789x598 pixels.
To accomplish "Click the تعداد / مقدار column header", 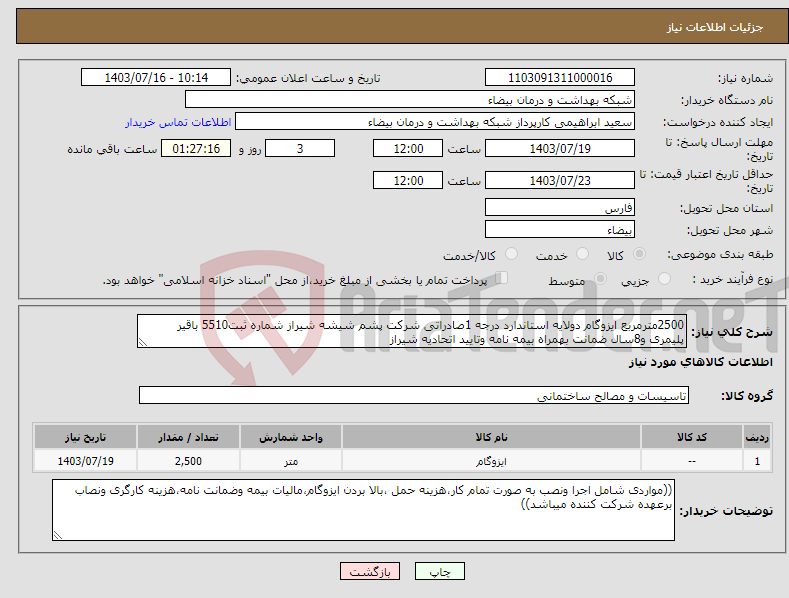I will [188, 437].
